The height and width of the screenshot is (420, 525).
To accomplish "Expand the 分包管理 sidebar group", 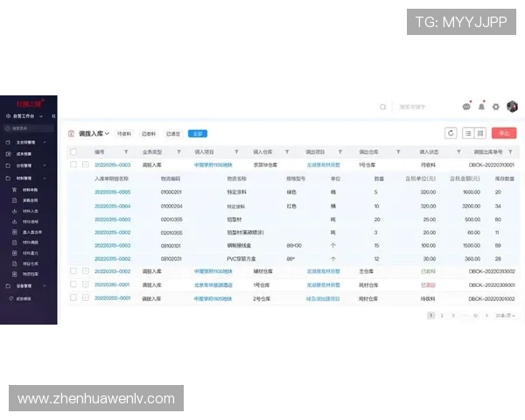I will coord(45,165).
